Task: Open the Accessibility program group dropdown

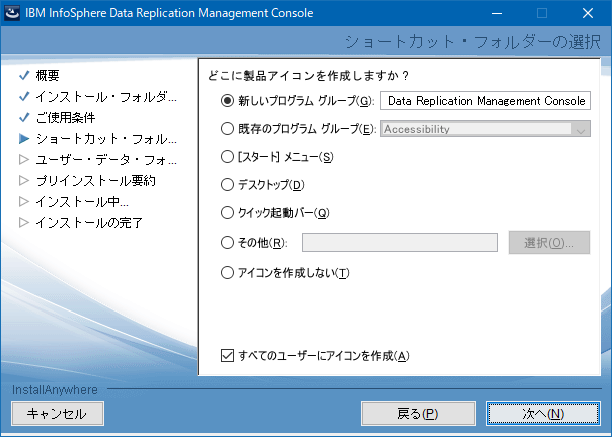Action: [485, 129]
